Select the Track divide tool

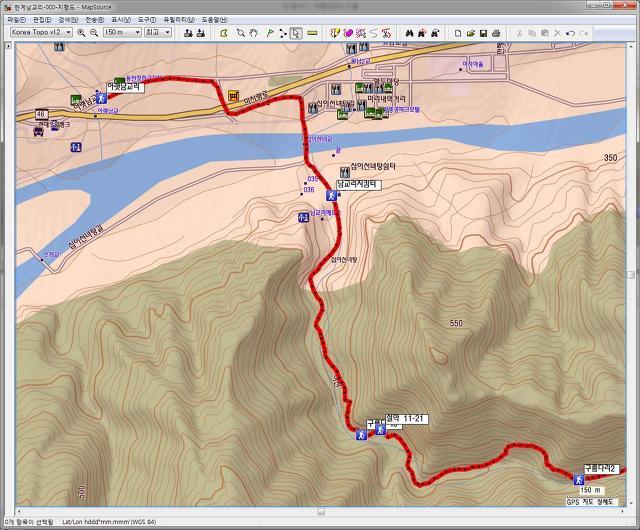(361, 33)
